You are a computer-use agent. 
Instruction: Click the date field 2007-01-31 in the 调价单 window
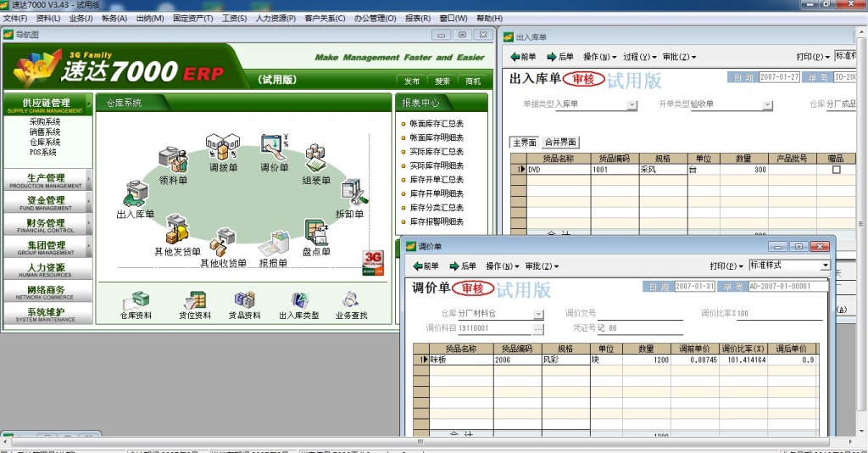[x=694, y=287]
